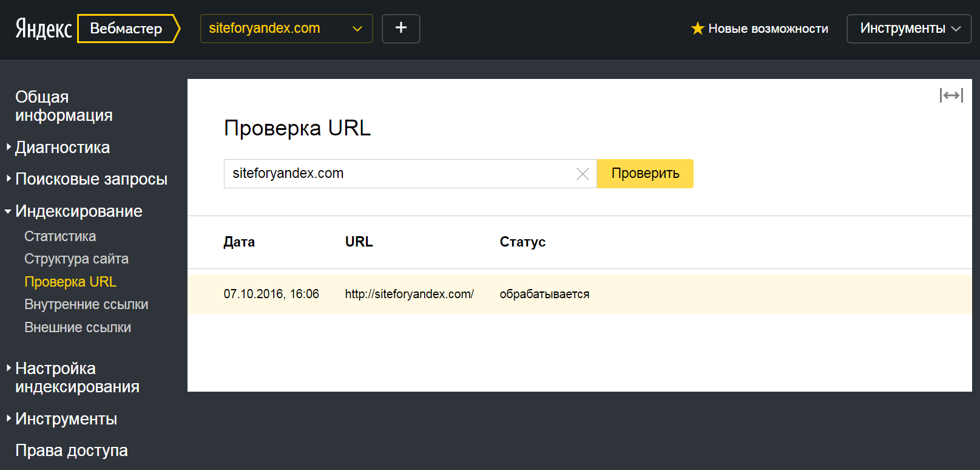Click the Яндекс logo
Screen dimensions: 980x470
[43, 29]
